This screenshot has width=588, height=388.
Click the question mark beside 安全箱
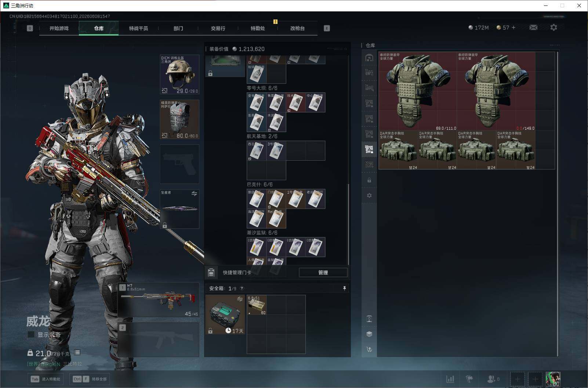[242, 288]
